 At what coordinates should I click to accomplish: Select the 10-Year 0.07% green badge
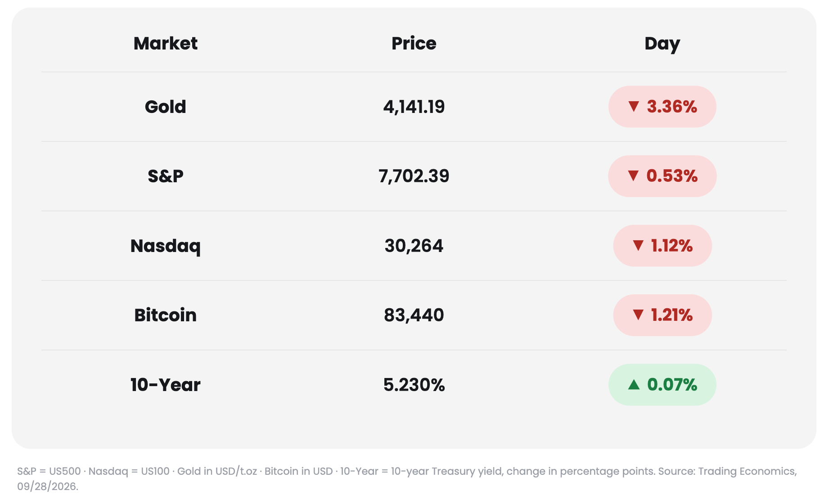tap(662, 385)
